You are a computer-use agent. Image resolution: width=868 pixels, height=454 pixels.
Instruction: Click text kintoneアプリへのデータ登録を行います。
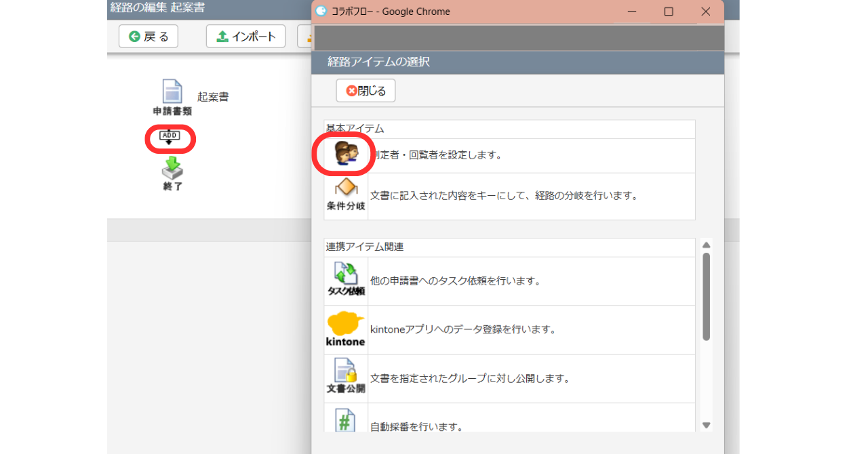[462, 330]
